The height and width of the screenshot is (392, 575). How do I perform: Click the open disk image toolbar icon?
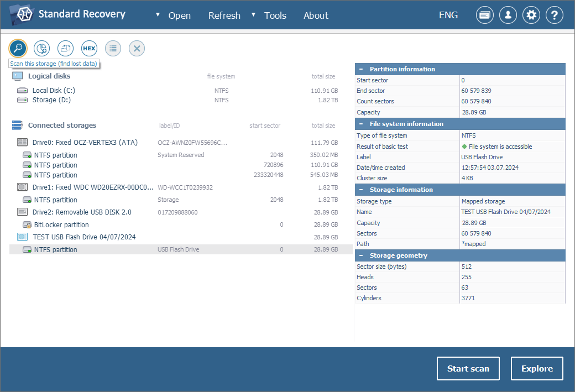[x=65, y=49]
